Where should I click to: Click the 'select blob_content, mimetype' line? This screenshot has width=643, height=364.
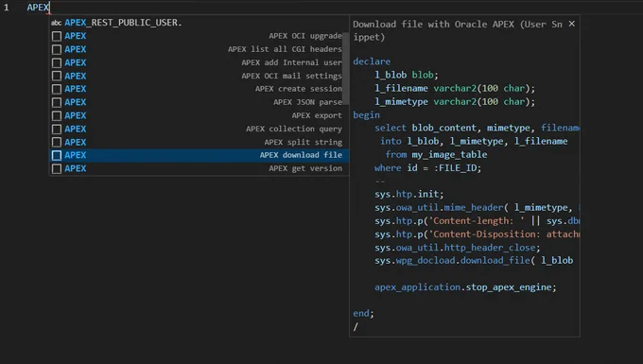point(477,128)
